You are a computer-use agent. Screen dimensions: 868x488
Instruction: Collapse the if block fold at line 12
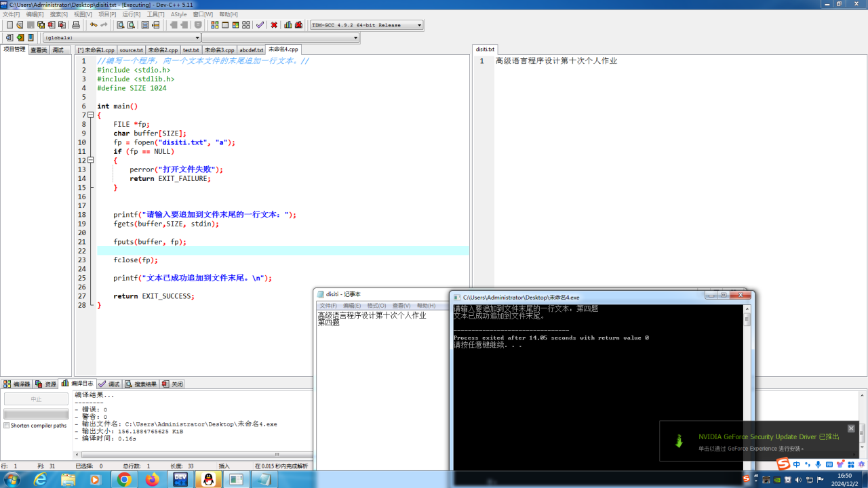pos(91,161)
